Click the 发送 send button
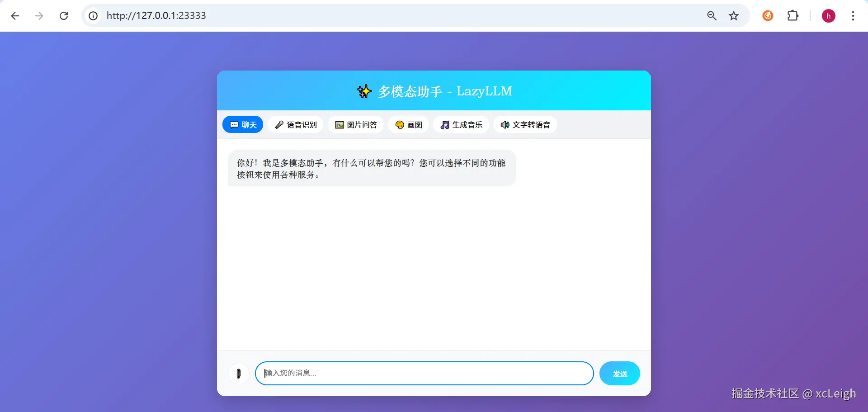The height and width of the screenshot is (412, 868). [x=619, y=374]
